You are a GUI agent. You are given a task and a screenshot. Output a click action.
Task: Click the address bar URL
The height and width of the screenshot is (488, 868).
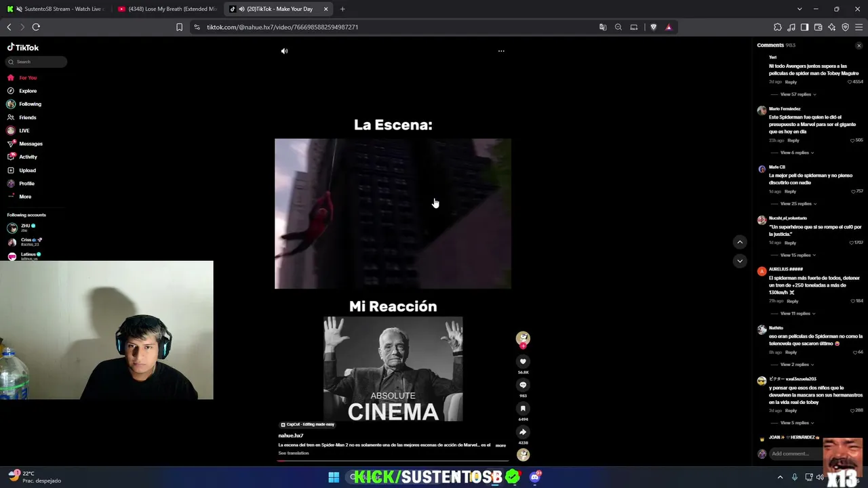(x=282, y=27)
